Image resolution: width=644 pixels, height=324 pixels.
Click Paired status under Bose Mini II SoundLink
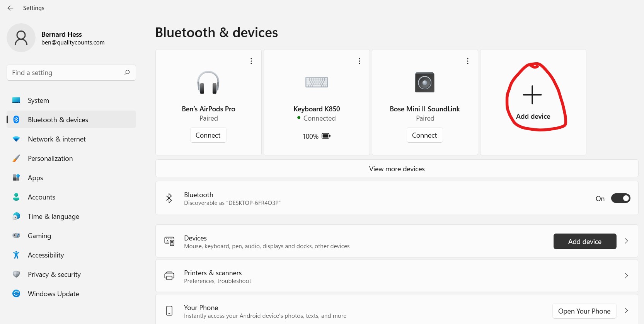[x=425, y=118]
